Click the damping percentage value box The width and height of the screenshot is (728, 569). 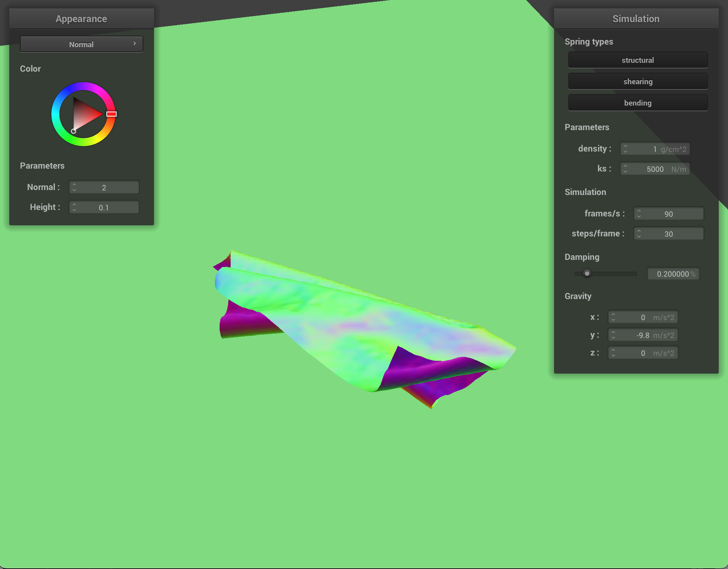673,274
